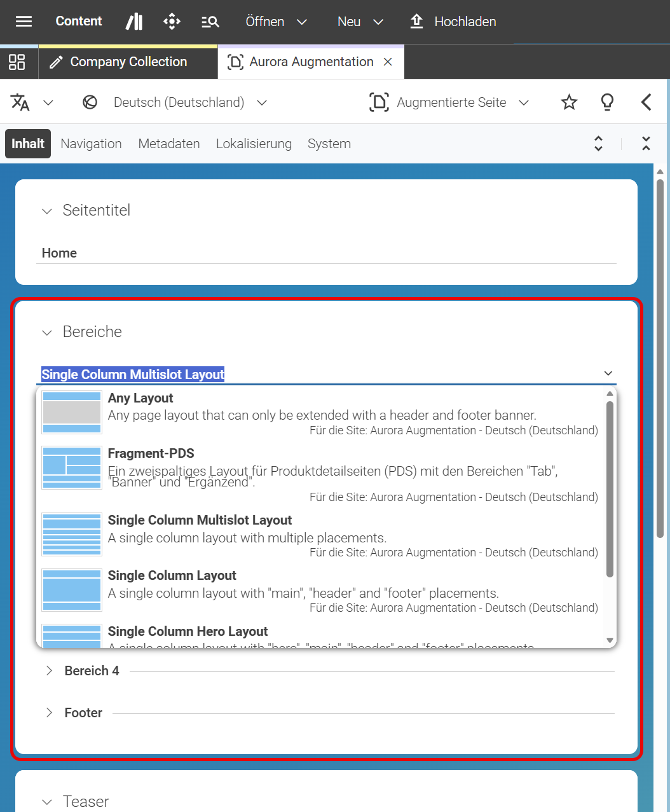Collapse panel with left chevron
Viewport: 670px width, 812px height.
[x=646, y=102]
